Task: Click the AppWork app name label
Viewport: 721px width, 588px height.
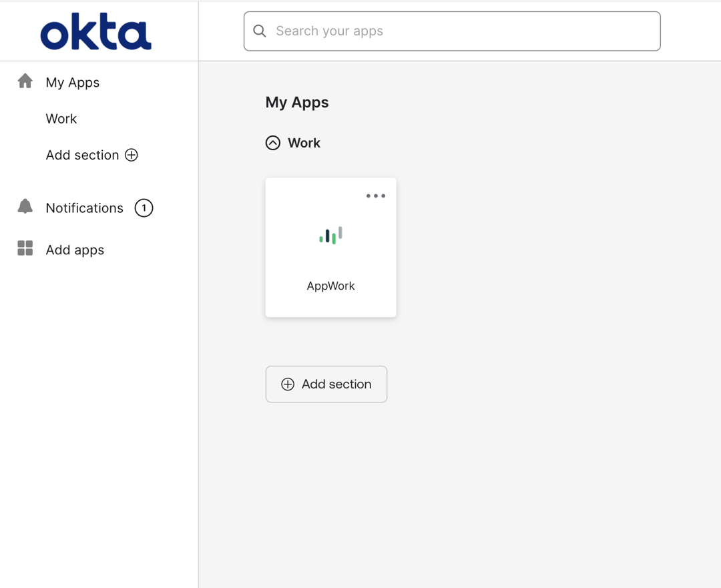Action: point(330,286)
